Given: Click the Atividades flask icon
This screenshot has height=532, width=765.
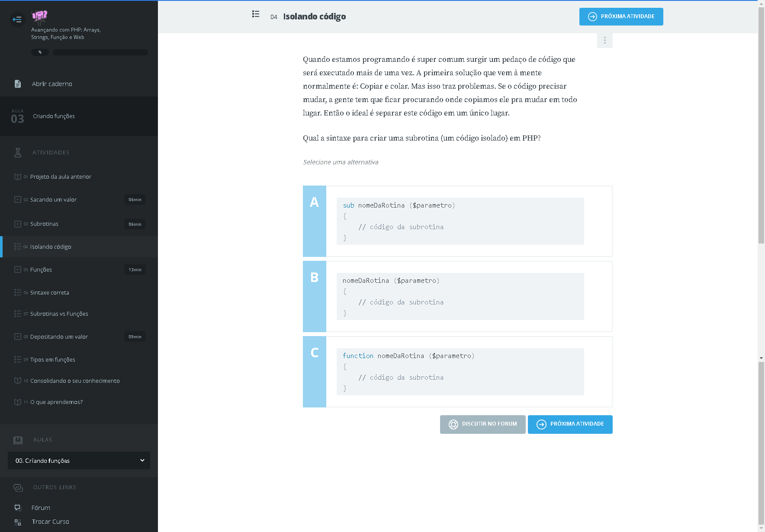Looking at the screenshot, I should pos(18,153).
